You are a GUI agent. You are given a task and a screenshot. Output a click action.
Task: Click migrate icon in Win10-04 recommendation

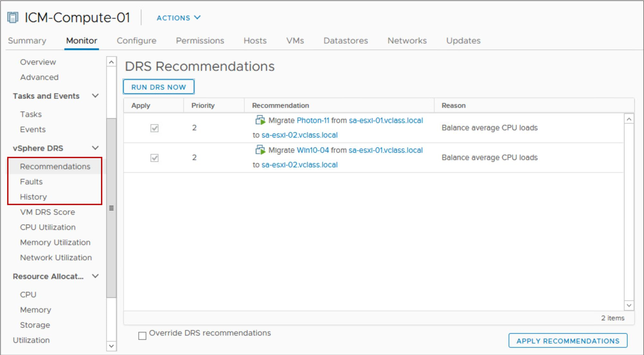260,150
